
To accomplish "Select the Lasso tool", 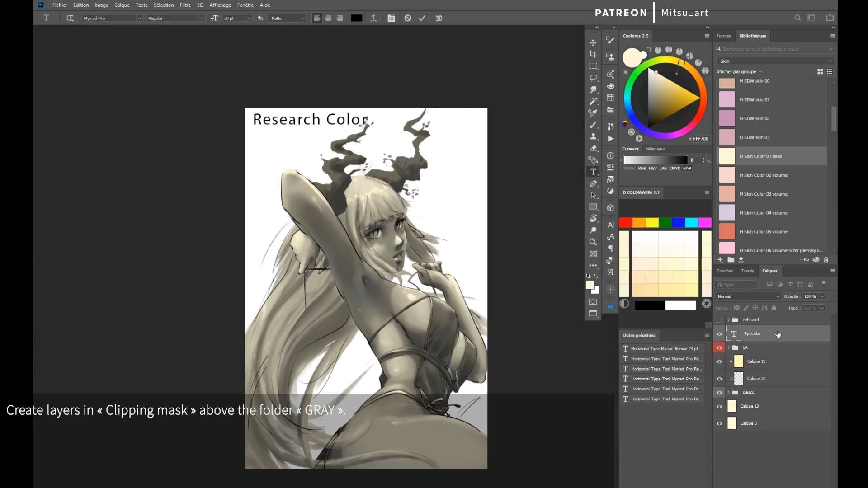I will click(x=593, y=78).
